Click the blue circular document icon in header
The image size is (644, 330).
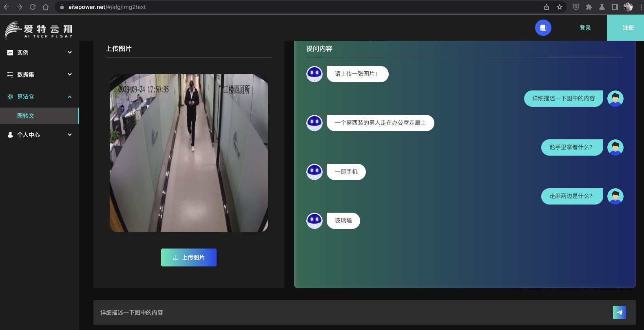pos(543,28)
